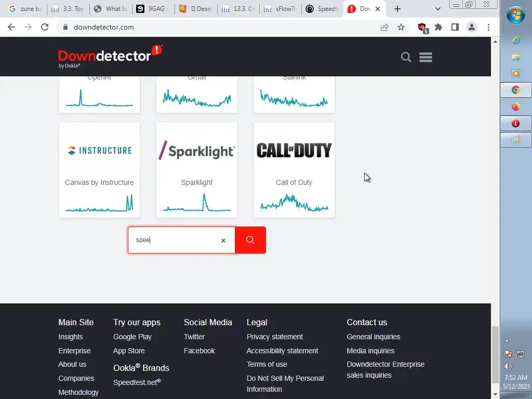This screenshot has height=399, width=532.
Task: Open Downdetector Enterprise sales inquiries link
Action: click(x=386, y=369)
